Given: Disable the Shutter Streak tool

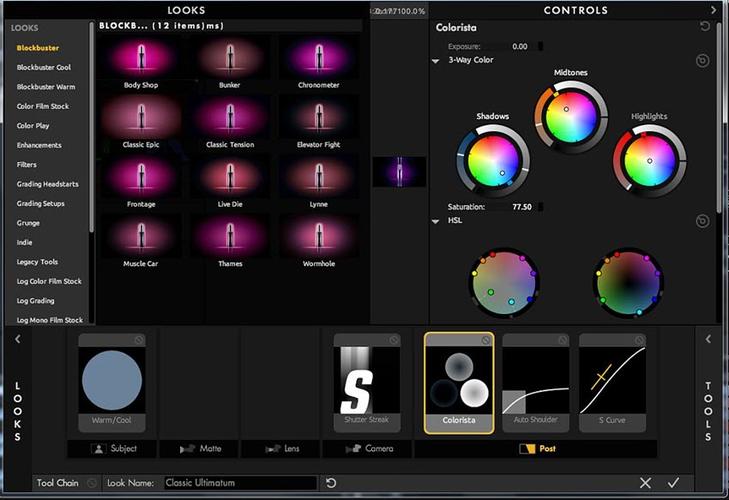Looking at the screenshot, I should pyautogui.click(x=394, y=340).
